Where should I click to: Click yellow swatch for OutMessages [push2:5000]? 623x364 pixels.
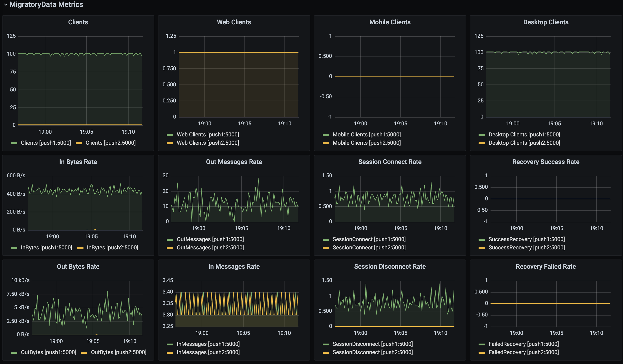point(170,248)
